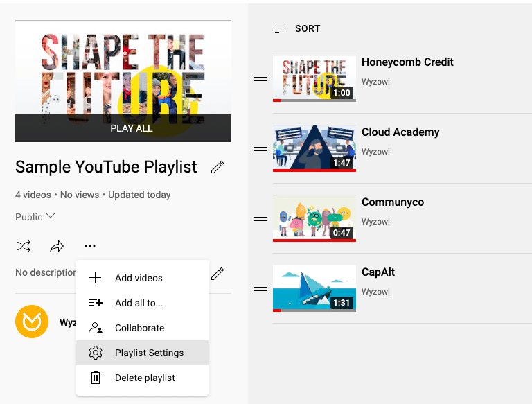Click the Cloud Academy video thumbnail
This screenshot has width=532, height=404.
(x=314, y=148)
